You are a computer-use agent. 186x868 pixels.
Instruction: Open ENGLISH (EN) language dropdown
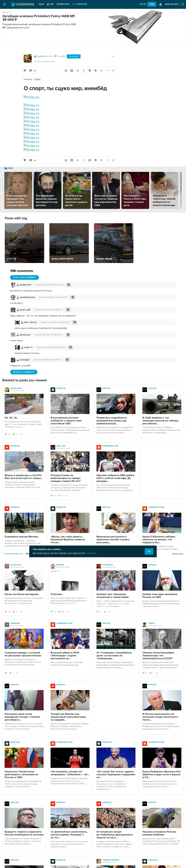[x=172, y=4]
